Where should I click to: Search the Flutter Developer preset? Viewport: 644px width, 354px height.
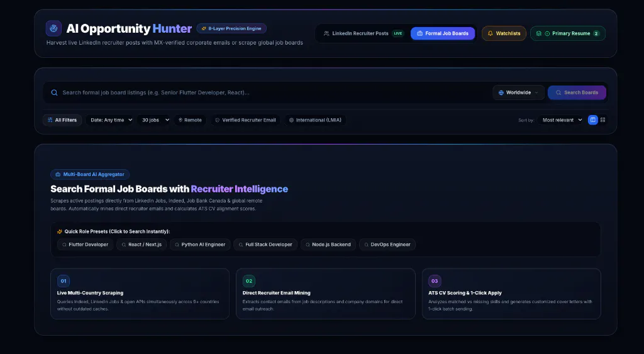pos(85,245)
